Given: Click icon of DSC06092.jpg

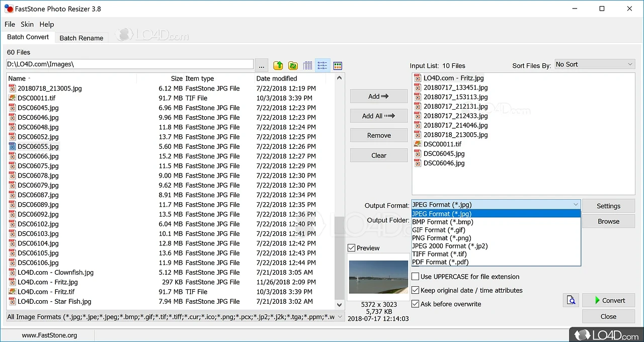Looking at the screenshot, I should coord(13,214).
